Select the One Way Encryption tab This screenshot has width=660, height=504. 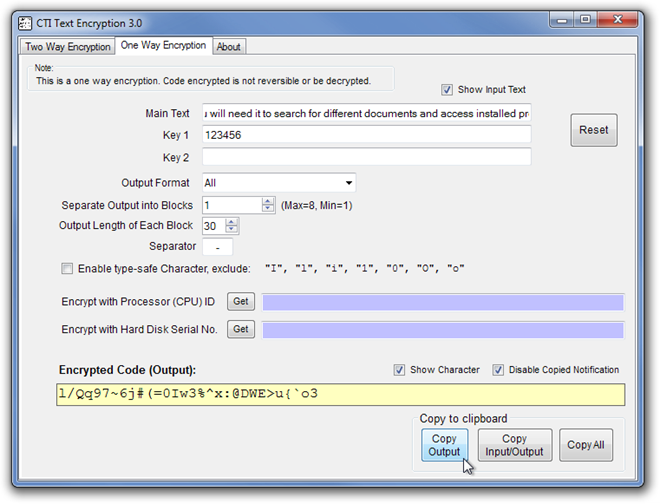tap(163, 45)
